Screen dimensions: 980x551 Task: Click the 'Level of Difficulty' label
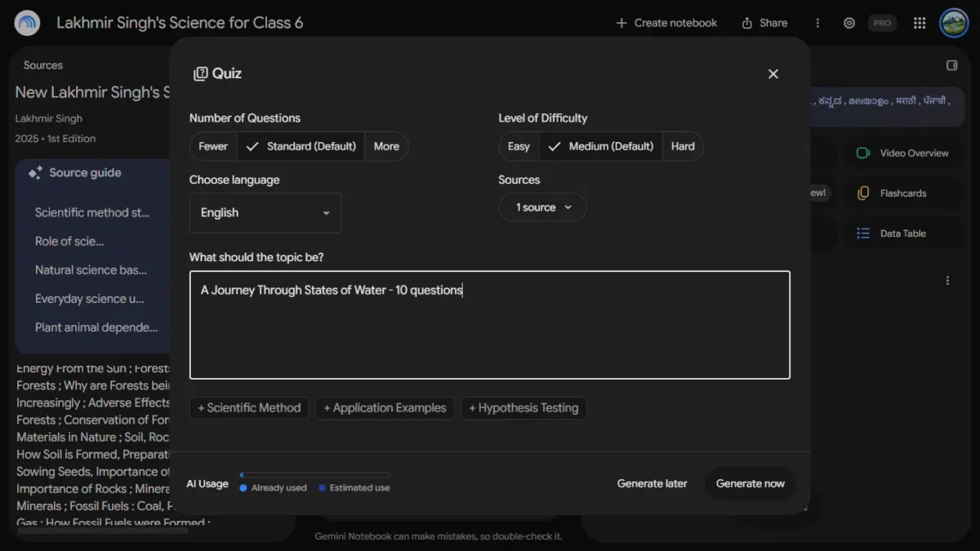pyautogui.click(x=543, y=118)
